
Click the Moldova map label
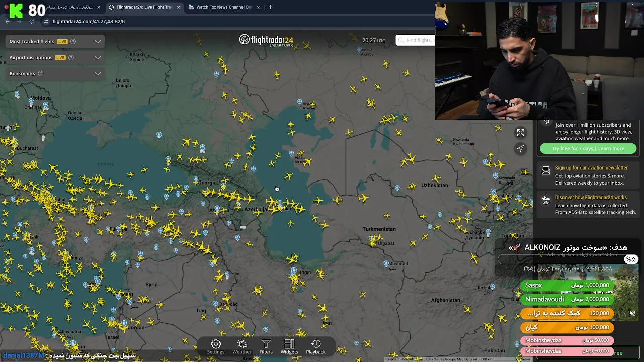click(41, 98)
